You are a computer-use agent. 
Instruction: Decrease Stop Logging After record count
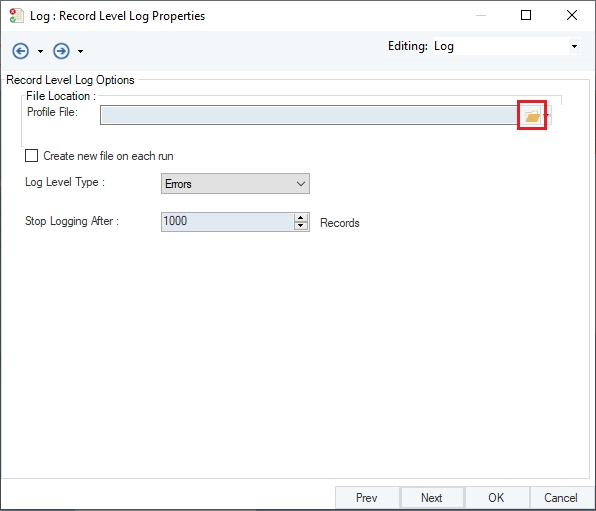(301, 226)
